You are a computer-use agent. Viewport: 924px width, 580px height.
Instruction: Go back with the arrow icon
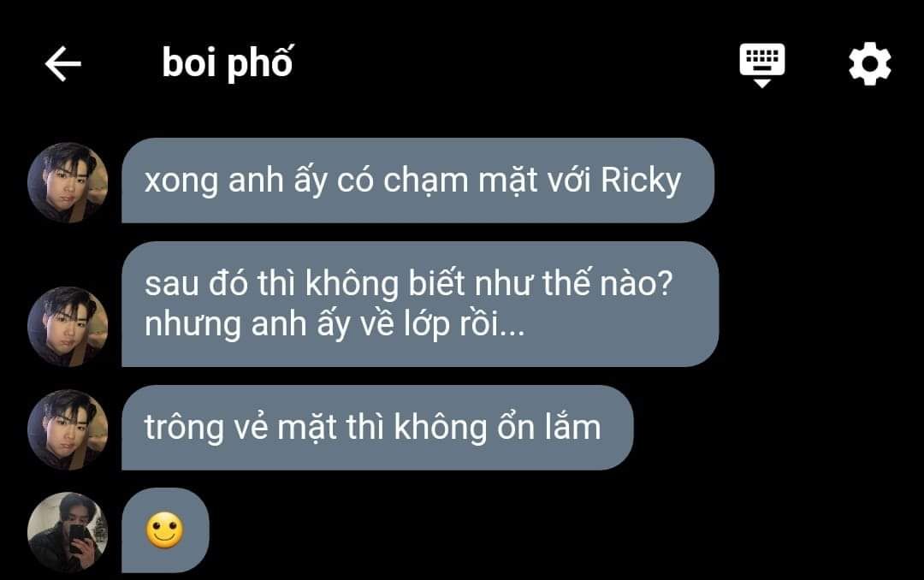click(63, 63)
